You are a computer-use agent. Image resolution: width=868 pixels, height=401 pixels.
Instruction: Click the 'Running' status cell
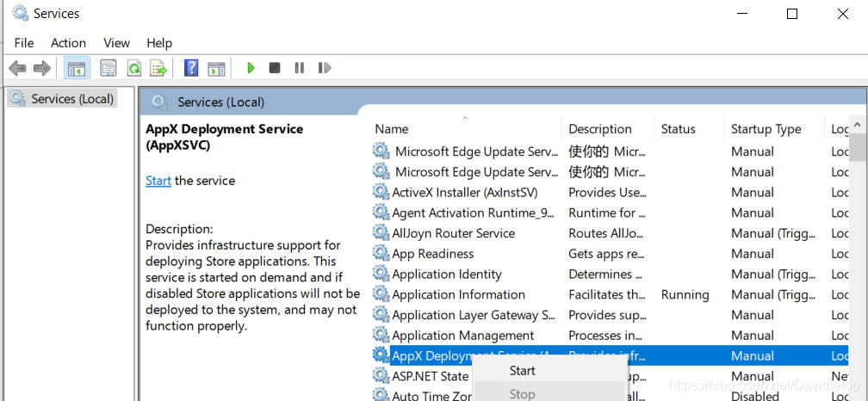tap(685, 295)
